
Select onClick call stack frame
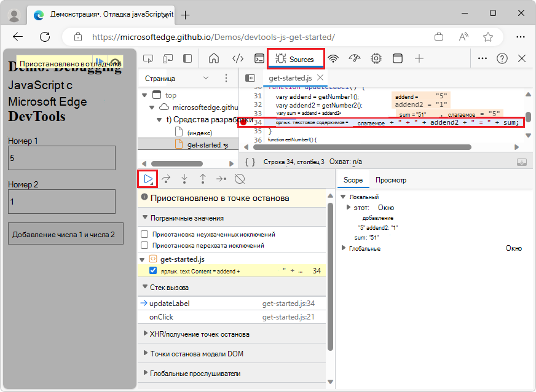coord(232,317)
